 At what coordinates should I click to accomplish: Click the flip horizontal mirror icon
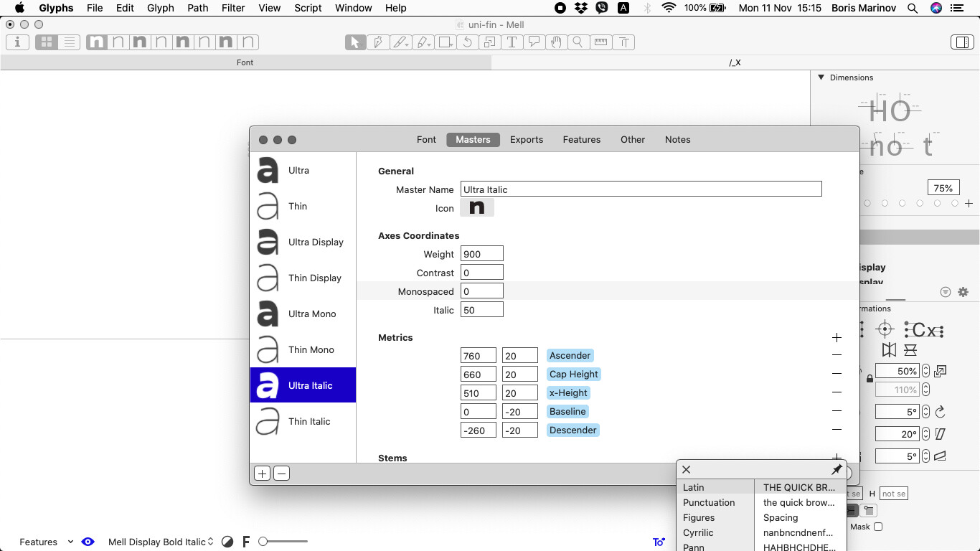tap(889, 350)
